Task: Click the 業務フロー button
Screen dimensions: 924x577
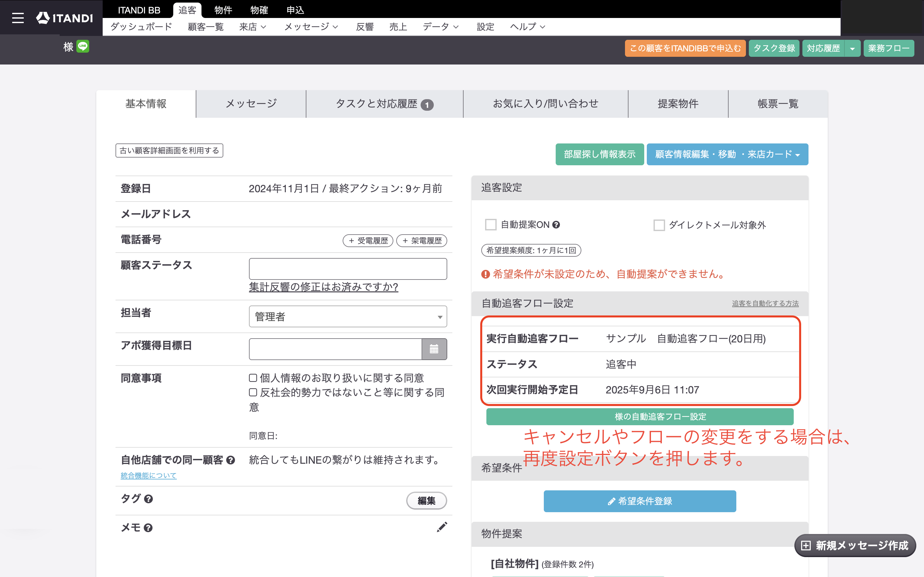Action: click(x=888, y=48)
